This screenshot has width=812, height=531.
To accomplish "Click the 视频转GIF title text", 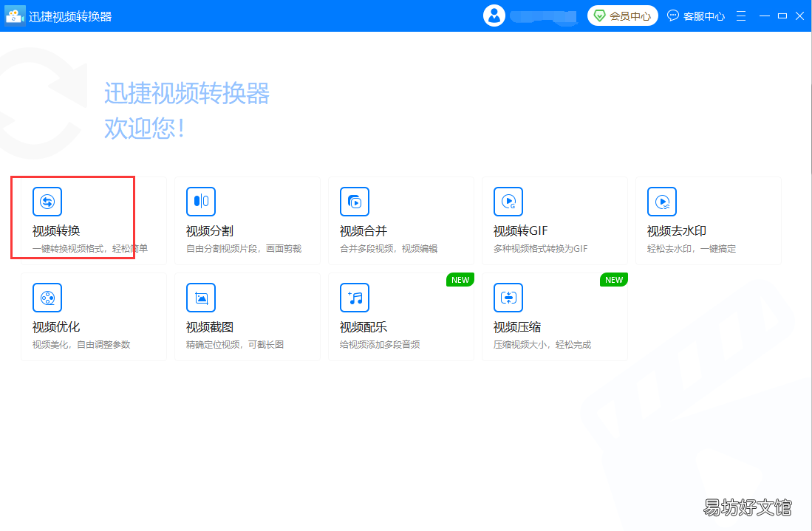I will click(x=520, y=231).
